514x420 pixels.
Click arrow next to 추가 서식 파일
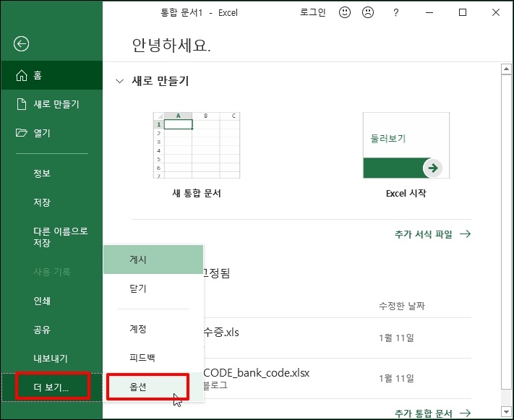coord(465,234)
